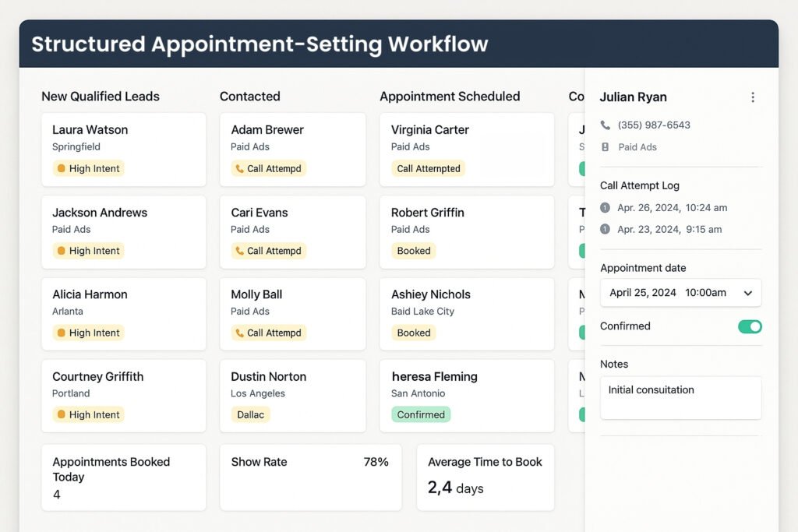Screen dimensions: 798x532
Task: Expand the Appointment date dropdown chevron
Action: [748, 294]
